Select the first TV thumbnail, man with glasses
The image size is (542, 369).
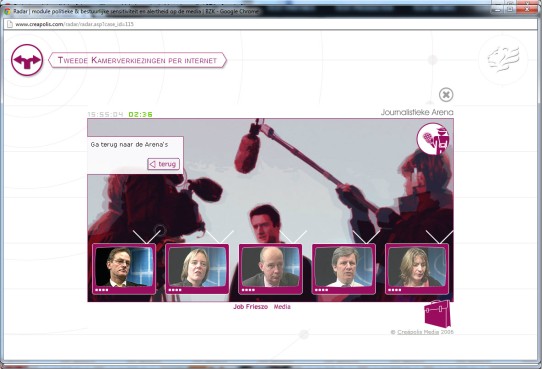click(x=124, y=269)
